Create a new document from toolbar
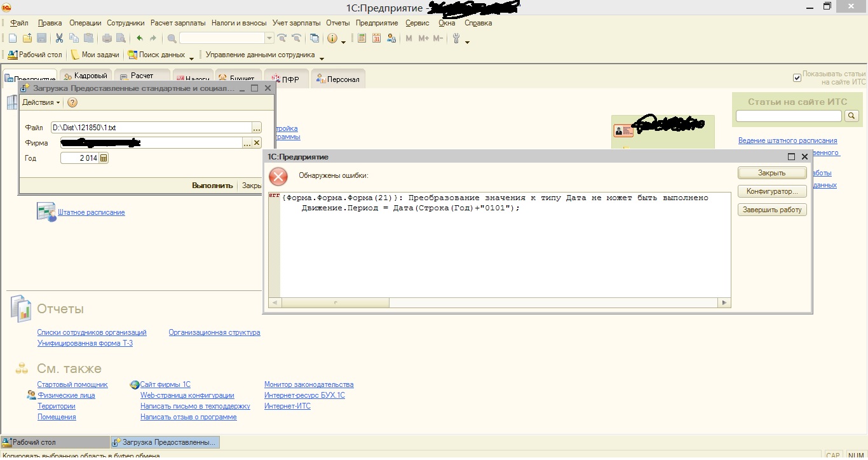 click(x=13, y=39)
